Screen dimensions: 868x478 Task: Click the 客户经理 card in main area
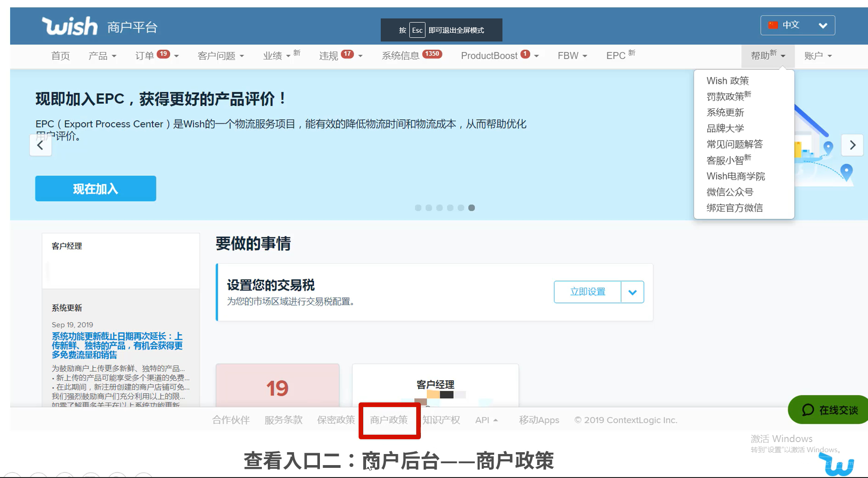click(436, 386)
